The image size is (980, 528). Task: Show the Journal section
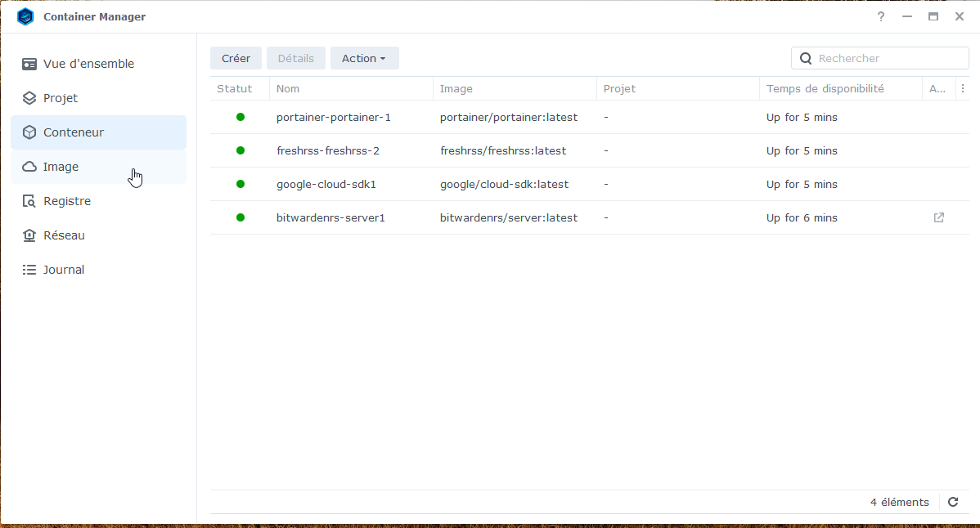click(99, 270)
